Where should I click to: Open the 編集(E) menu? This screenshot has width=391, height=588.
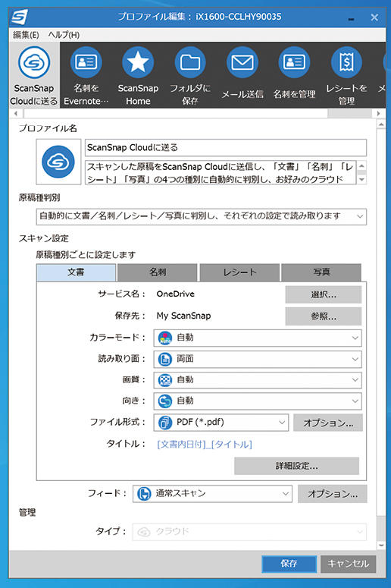click(26, 35)
